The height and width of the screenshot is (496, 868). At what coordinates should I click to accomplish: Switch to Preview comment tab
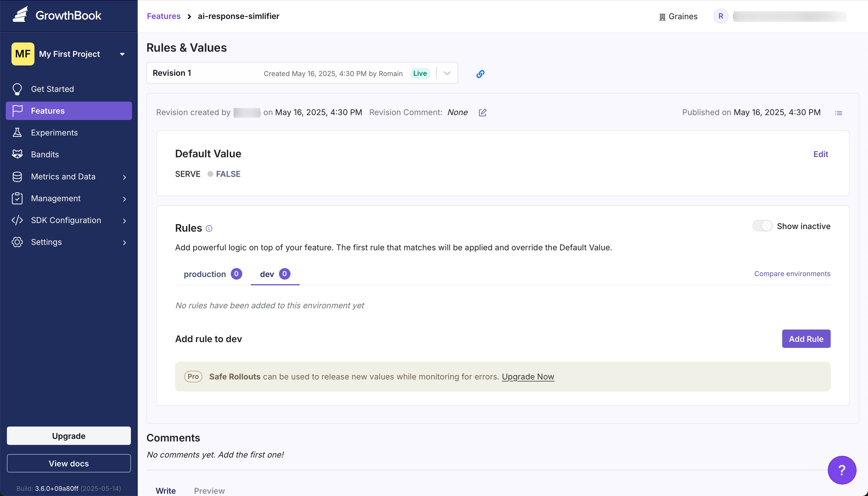209,491
